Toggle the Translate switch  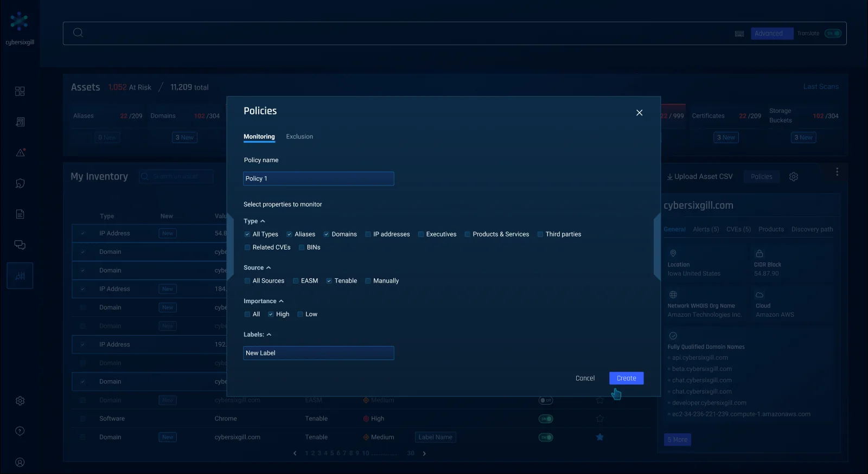point(833,34)
